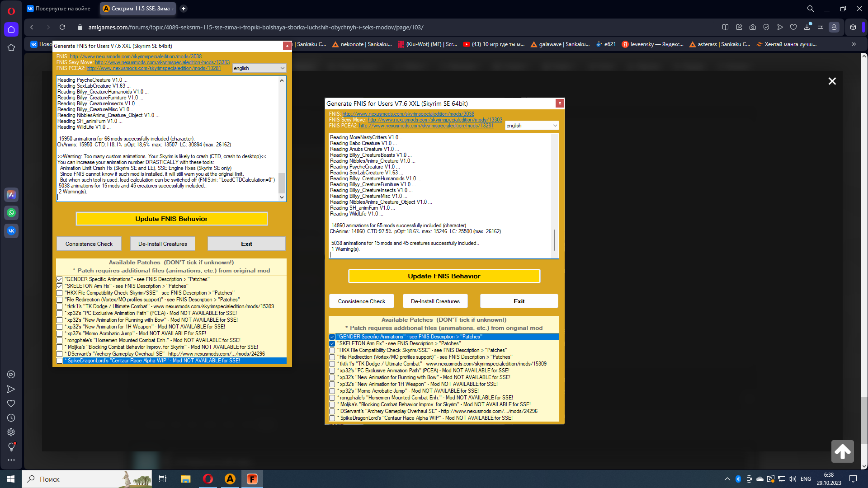The width and height of the screenshot is (868, 488).
Task: Open the e621 bookmark
Action: (606, 44)
